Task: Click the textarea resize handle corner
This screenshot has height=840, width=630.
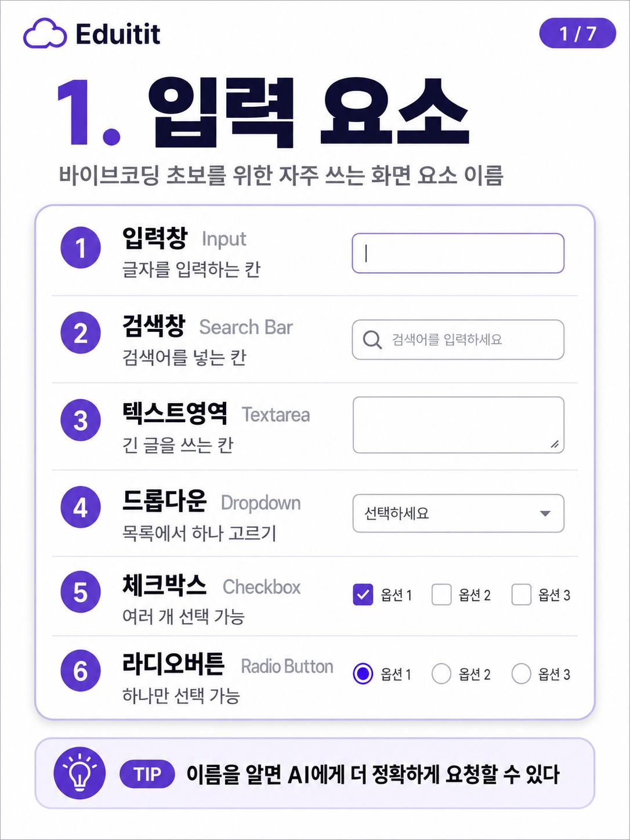Action: (x=555, y=444)
